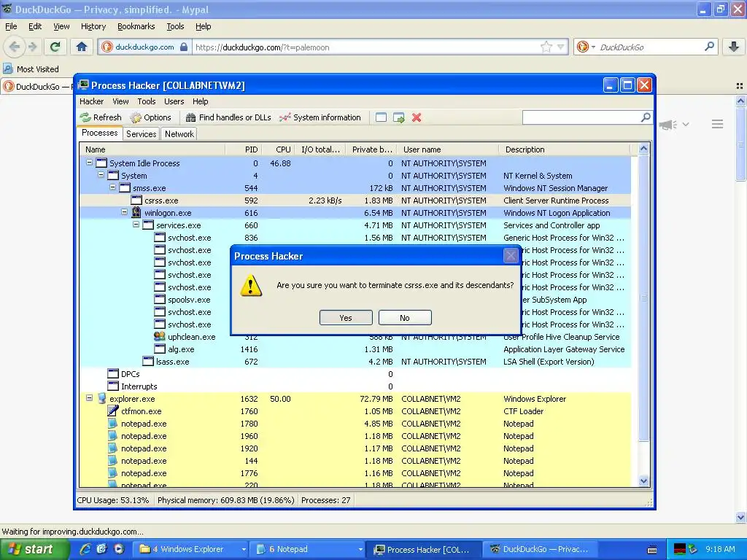Open the Most Visited bookmarks folder

(31, 69)
